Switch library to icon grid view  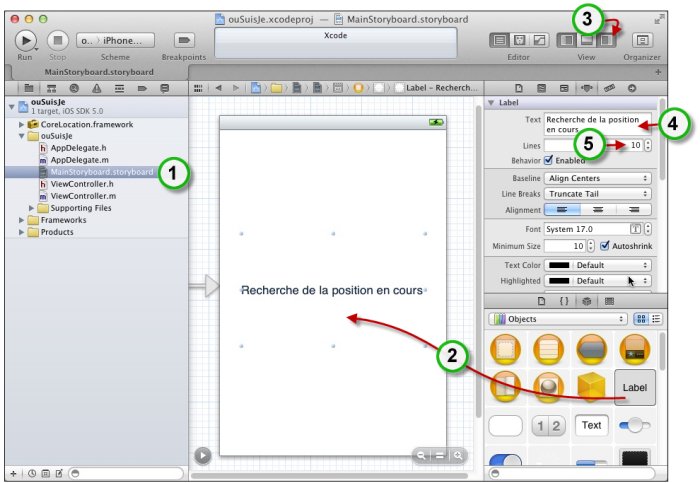tap(641, 319)
